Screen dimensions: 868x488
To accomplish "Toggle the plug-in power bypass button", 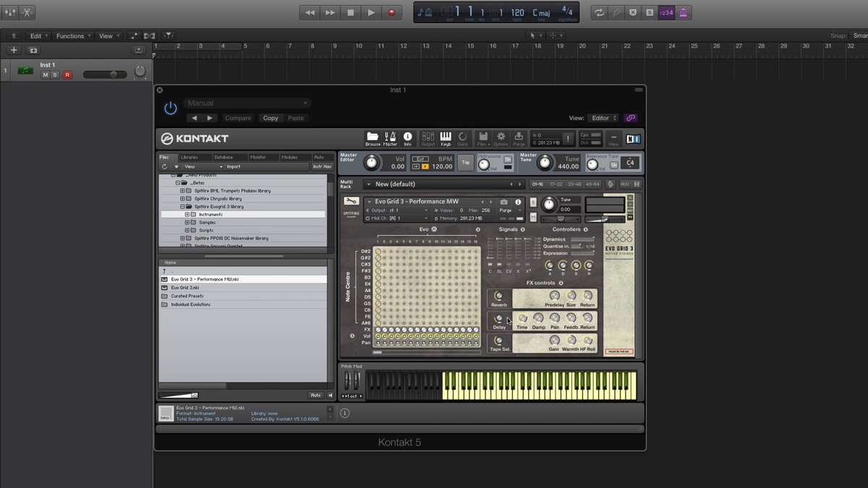I will 171,108.
